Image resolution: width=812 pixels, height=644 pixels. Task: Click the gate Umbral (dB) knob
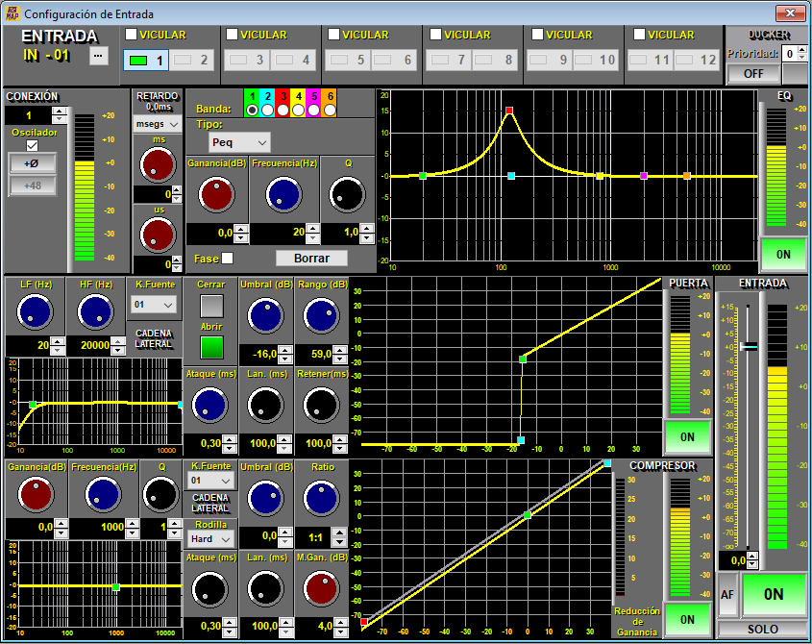(265, 314)
